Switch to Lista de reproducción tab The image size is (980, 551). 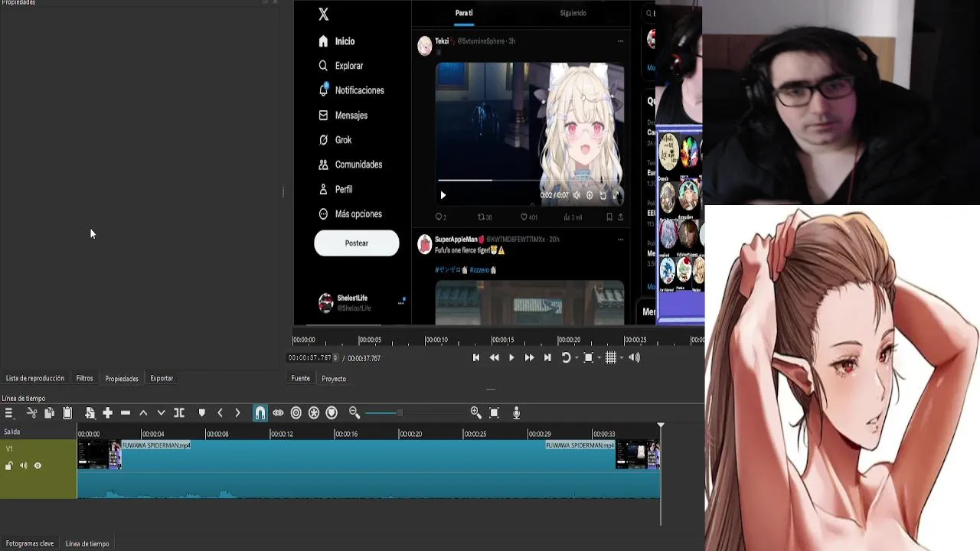(x=35, y=378)
